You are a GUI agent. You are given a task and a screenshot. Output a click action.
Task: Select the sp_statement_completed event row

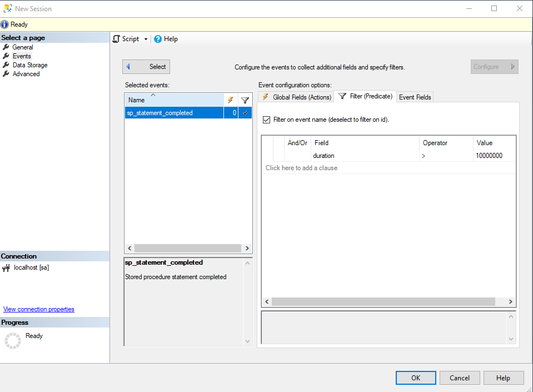pyautogui.click(x=174, y=113)
